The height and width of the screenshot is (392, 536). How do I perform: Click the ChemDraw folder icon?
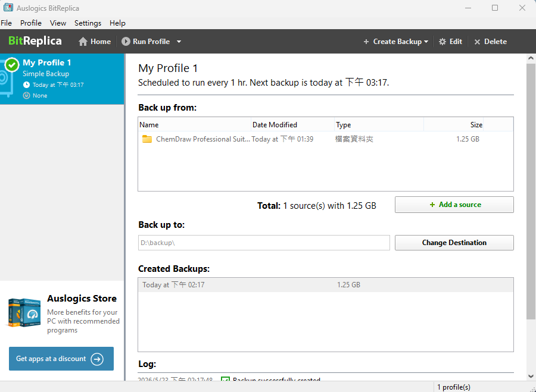pos(147,139)
